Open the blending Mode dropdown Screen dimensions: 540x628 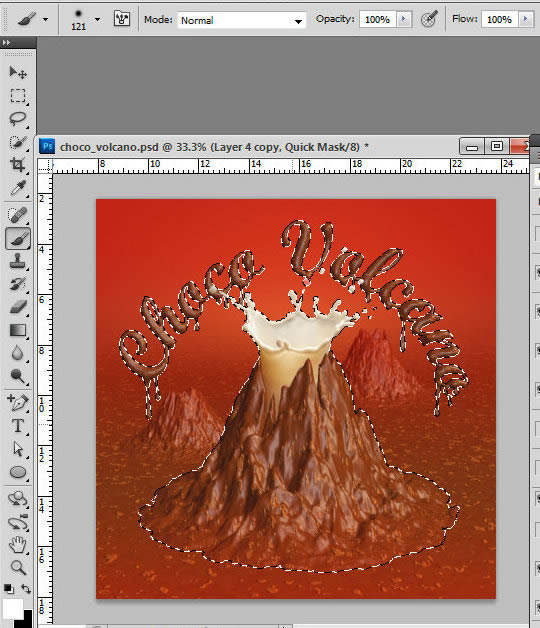(x=242, y=20)
